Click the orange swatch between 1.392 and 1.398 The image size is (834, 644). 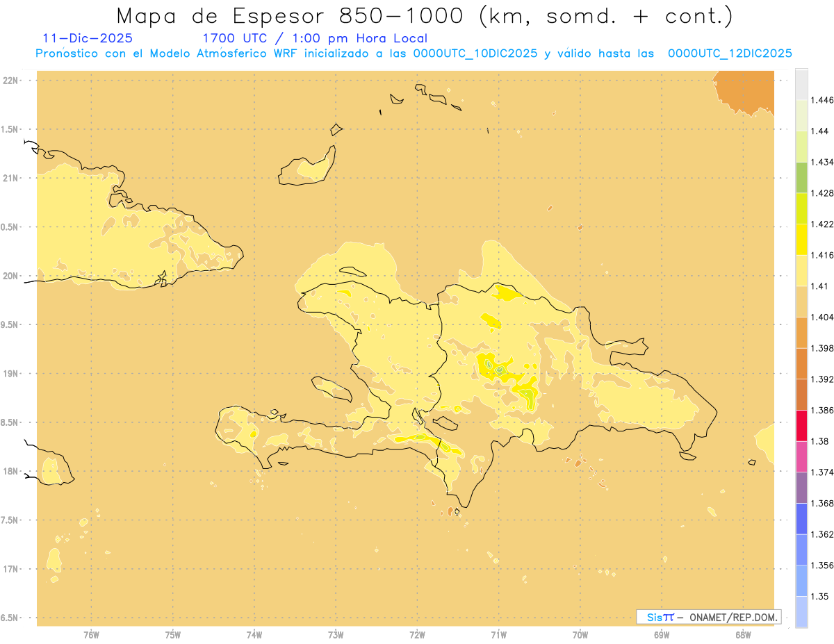(x=801, y=363)
